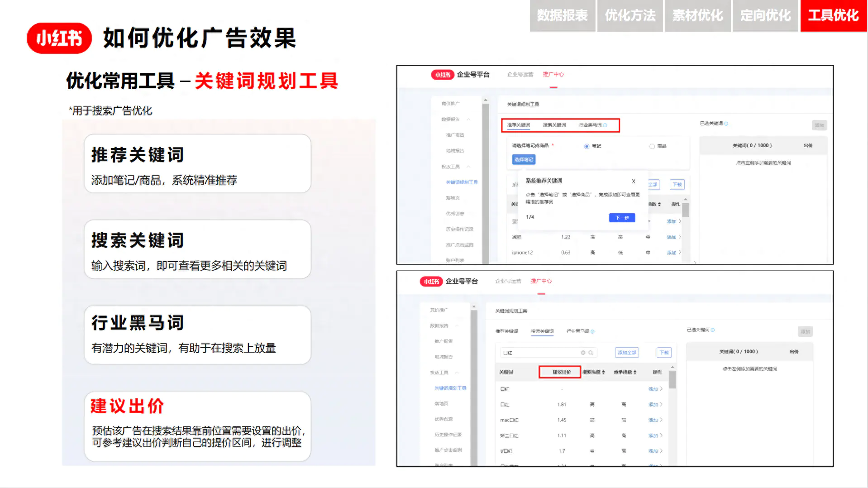Click grey 添加 button in upper screenshot
Image resolution: width=868 pixels, height=488 pixels.
[x=820, y=125]
